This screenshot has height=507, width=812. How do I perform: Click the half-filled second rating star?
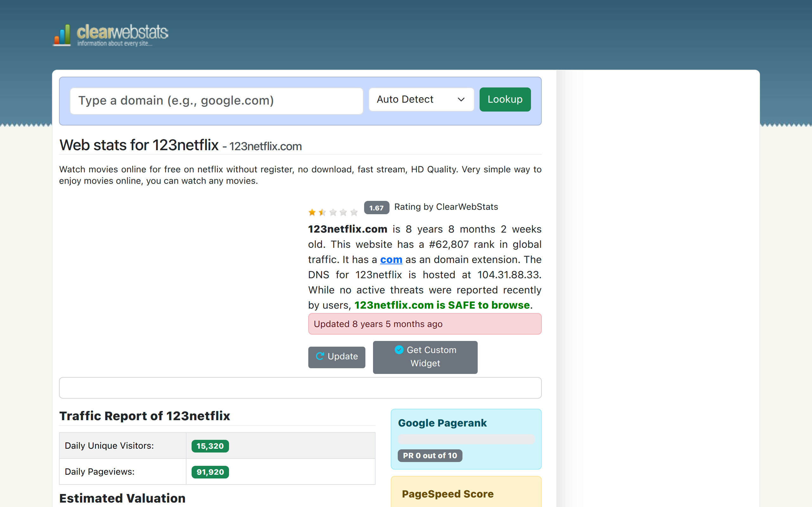322,212
